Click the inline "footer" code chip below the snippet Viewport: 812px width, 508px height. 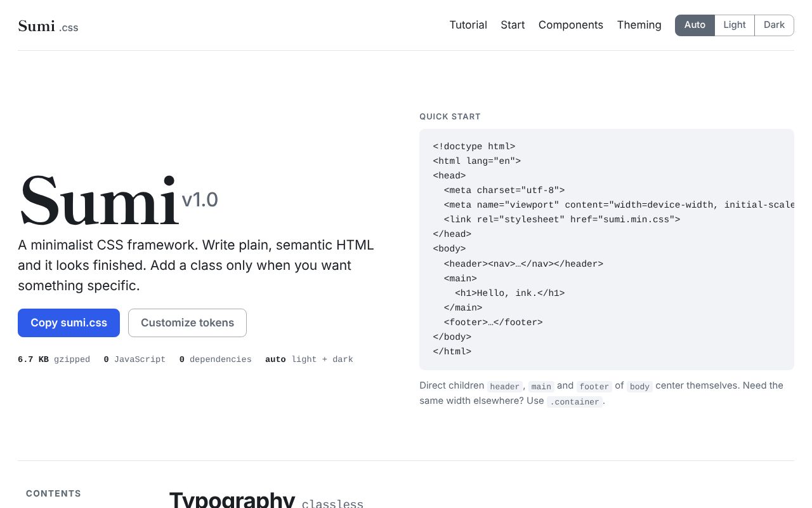coord(594,386)
